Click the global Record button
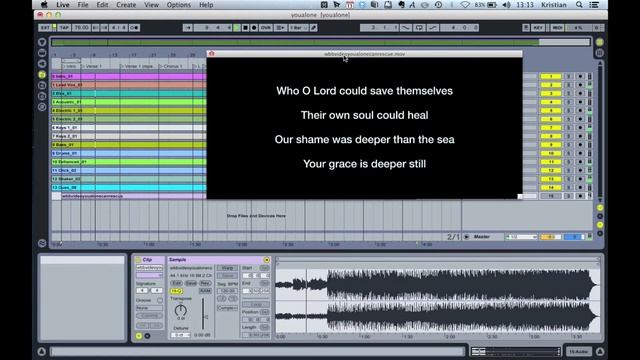The height and width of the screenshot is (360, 640). coord(254,28)
